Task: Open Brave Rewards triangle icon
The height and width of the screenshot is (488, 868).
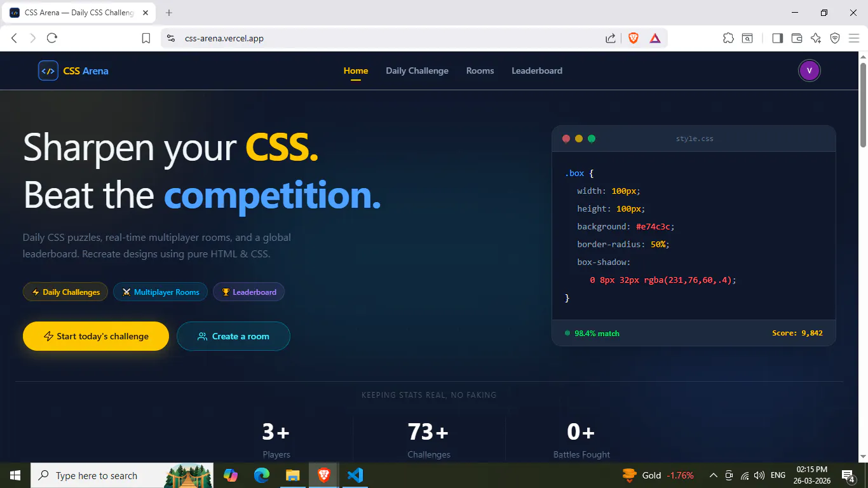Action: pyautogui.click(x=655, y=38)
